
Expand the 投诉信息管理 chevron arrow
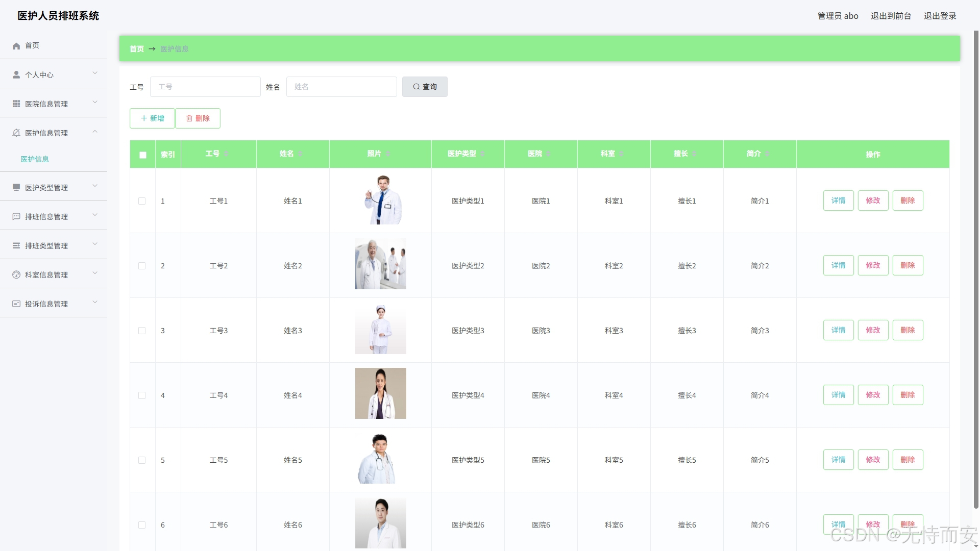(95, 303)
